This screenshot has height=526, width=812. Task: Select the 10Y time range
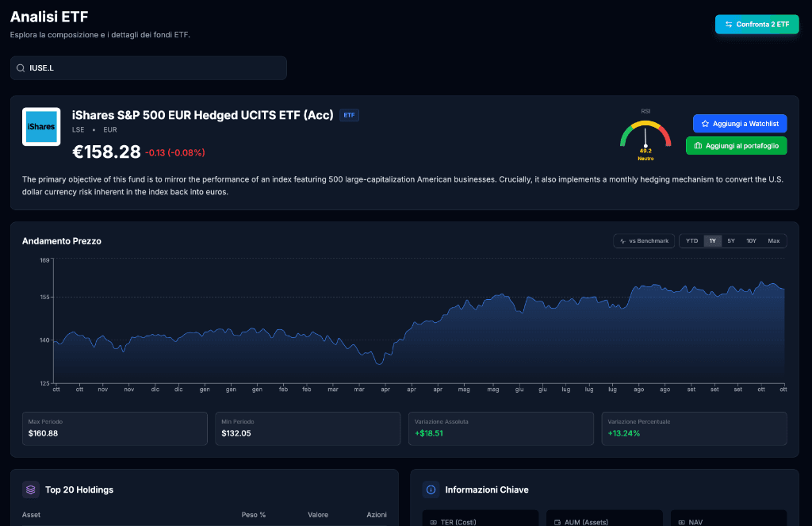751,241
